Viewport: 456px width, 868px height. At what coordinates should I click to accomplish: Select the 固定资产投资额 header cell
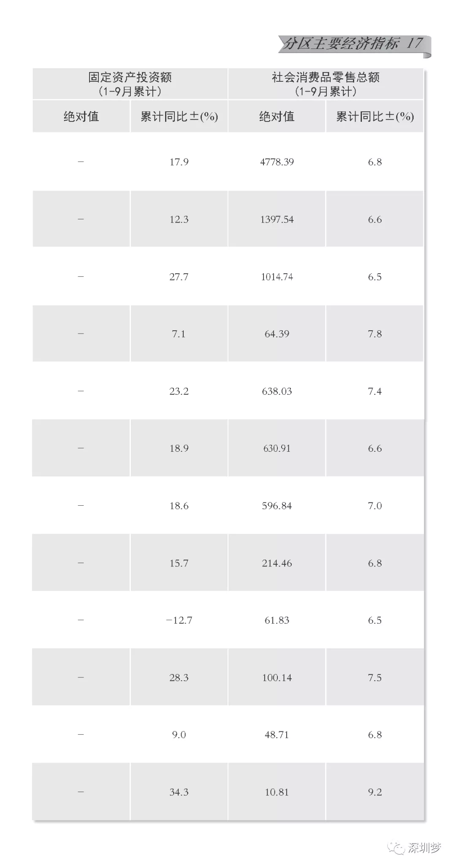click(130, 84)
